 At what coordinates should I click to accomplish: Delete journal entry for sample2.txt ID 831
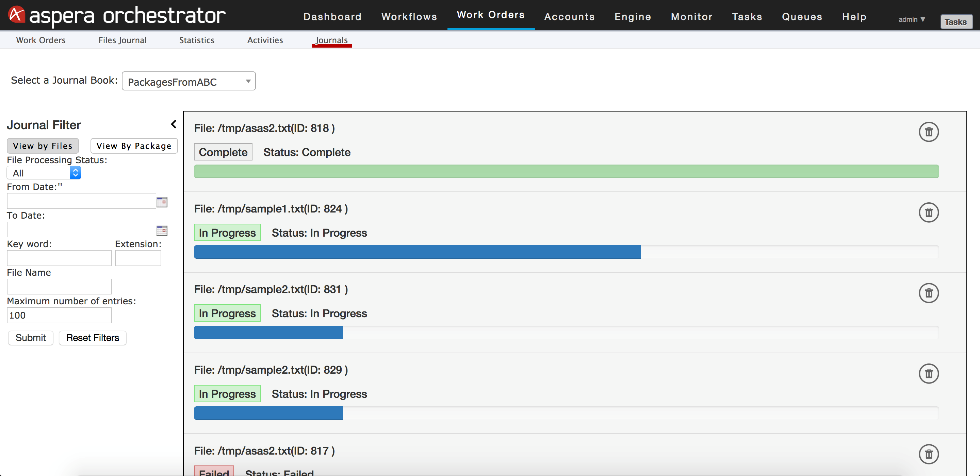(929, 293)
